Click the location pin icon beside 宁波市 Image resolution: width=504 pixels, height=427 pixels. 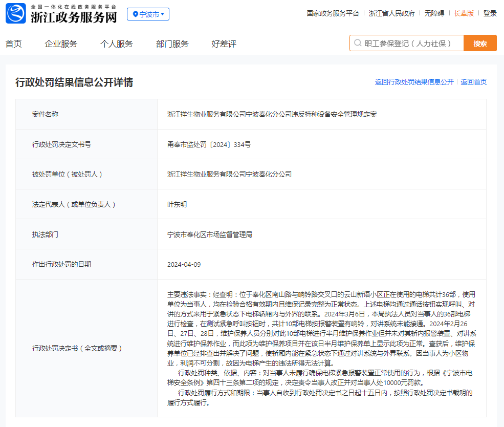[x=135, y=14]
